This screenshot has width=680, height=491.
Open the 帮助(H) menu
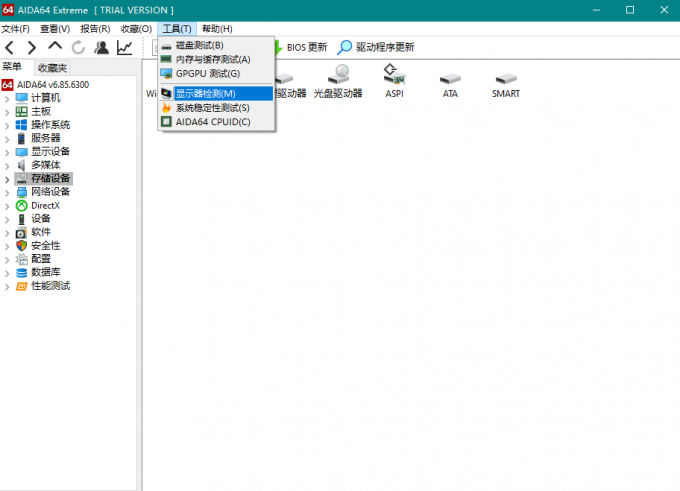pyautogui.click(x=216, y=29)
